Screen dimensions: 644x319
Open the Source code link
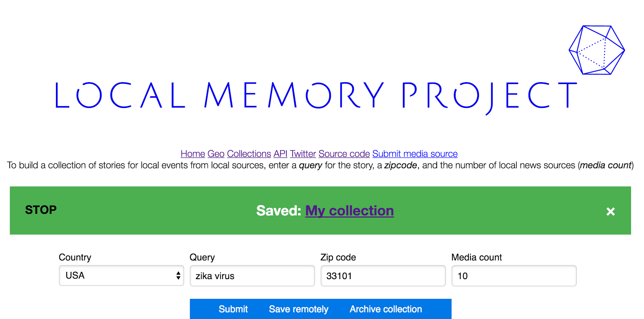tap(344, 153)
